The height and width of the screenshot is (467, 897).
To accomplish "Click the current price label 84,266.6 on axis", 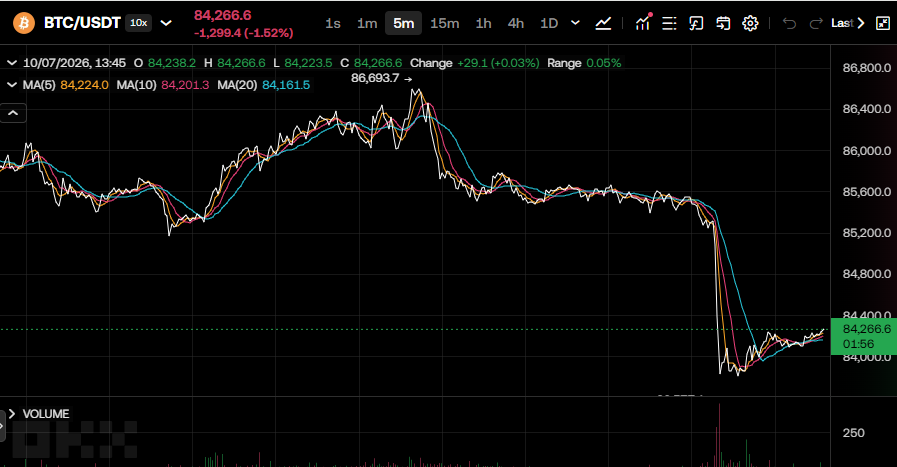I will [x=866, y=329].
